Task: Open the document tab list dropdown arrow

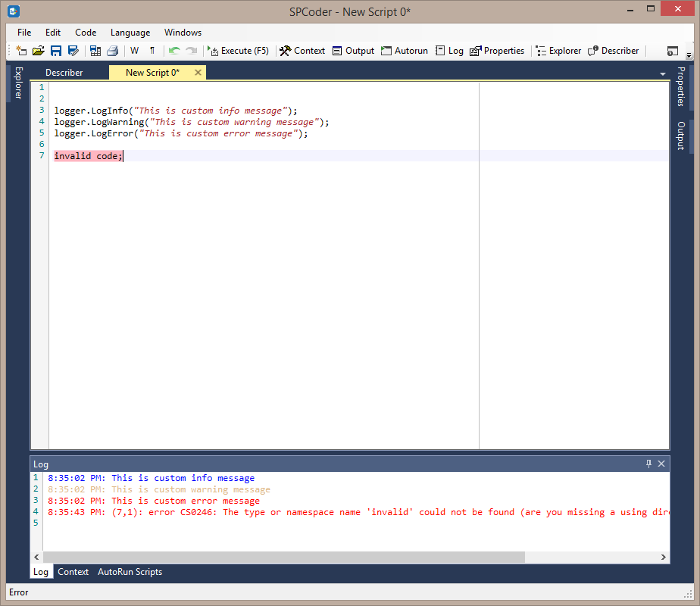Action: (x=662, y=74)
